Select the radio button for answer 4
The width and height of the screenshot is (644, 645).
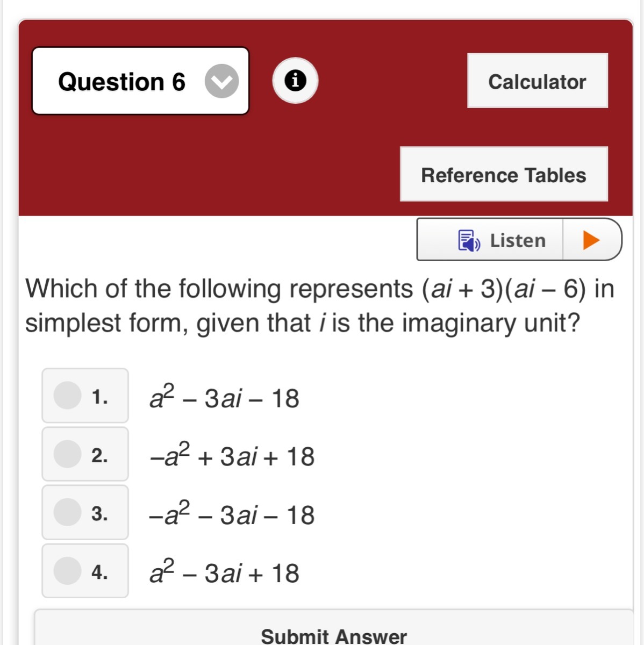pos(68,570)
